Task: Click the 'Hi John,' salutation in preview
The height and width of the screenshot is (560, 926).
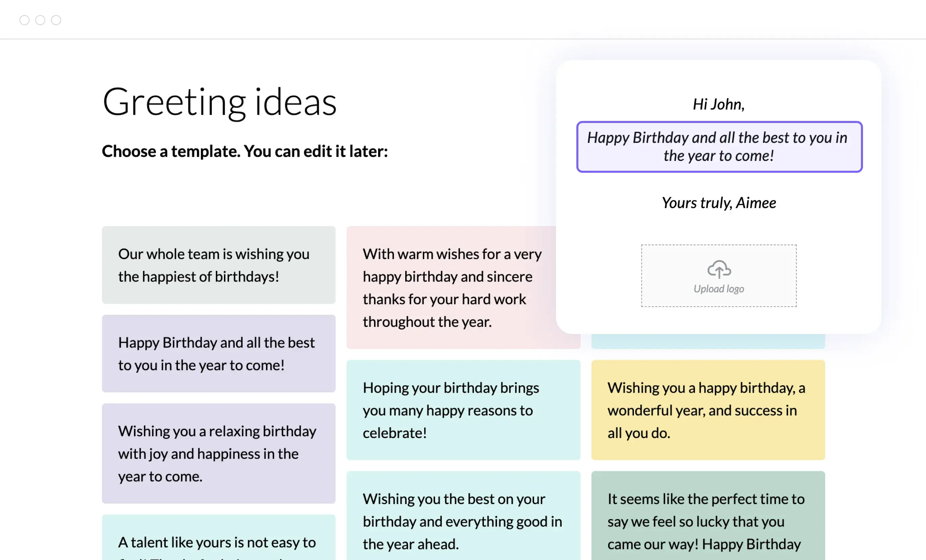Action: point(719,104)
